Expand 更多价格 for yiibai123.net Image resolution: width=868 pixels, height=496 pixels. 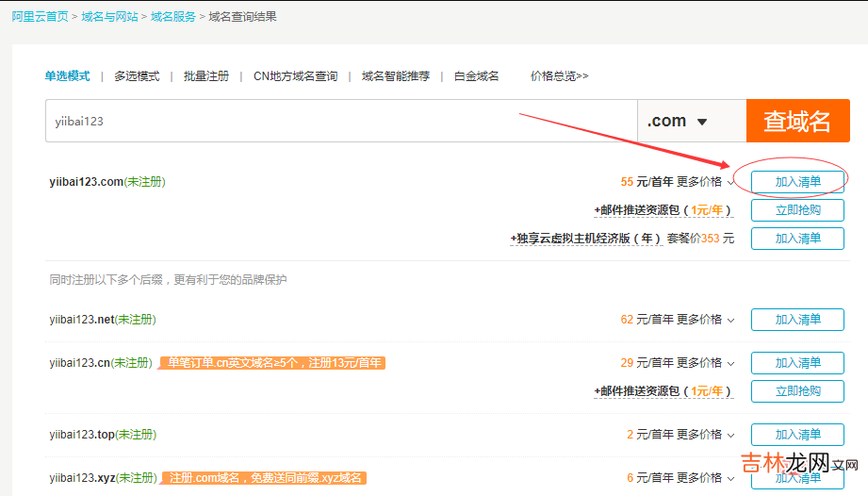705,320
